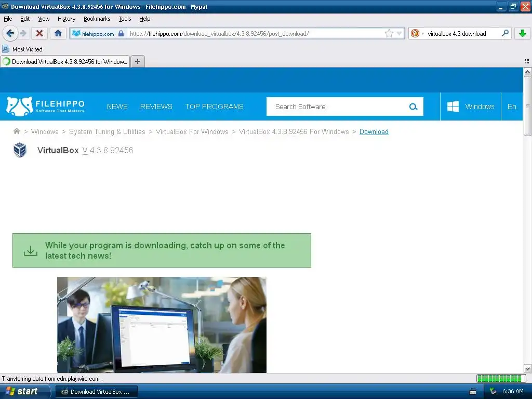Click the forward navigation arrow
The width and height of the screenshot is (532, 399).
(23, 33)
